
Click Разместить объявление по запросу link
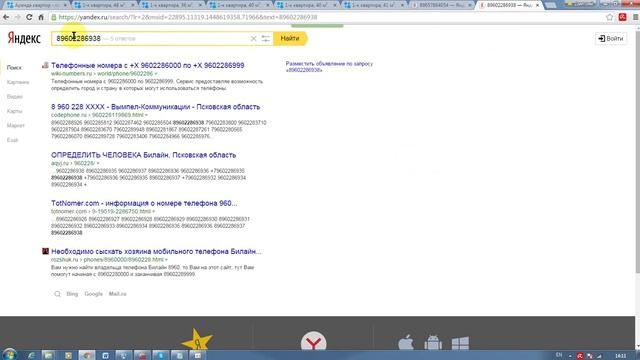[x=329, y=67]
